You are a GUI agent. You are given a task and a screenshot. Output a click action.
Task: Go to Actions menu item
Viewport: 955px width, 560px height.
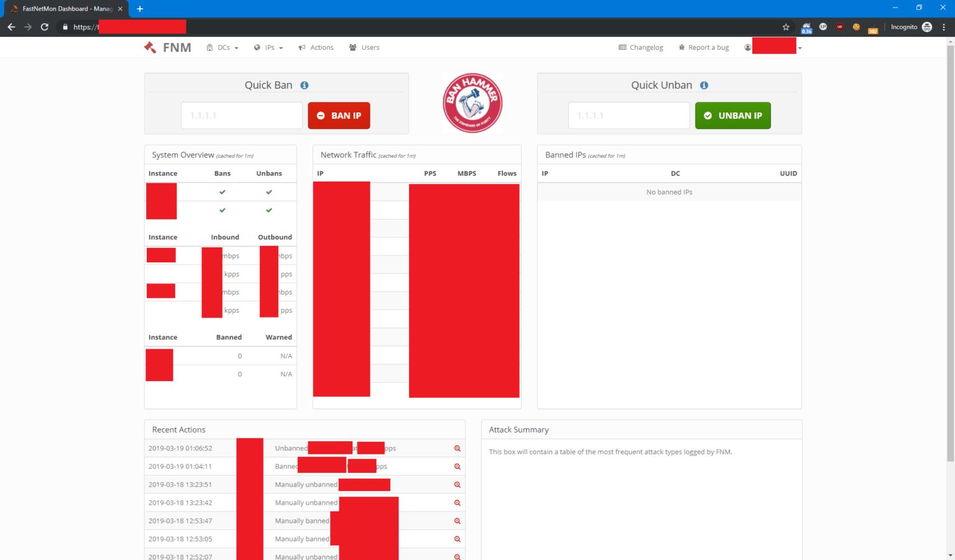[x=316, y=47]
